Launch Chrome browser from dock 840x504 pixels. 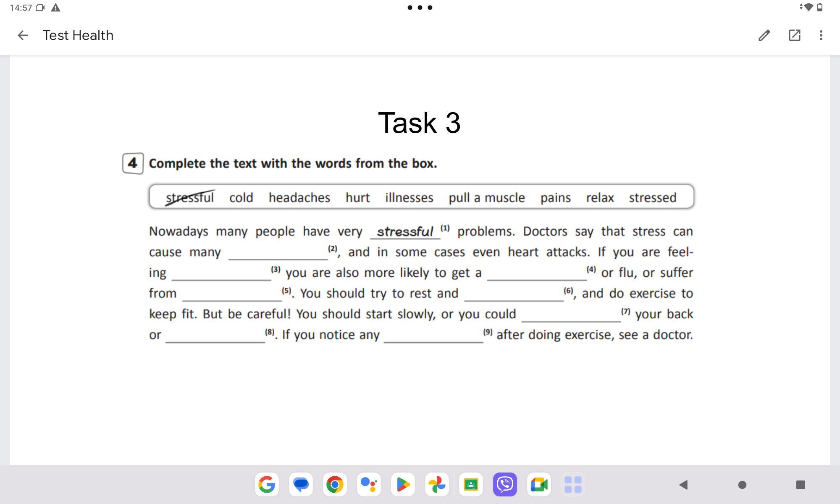335,485
